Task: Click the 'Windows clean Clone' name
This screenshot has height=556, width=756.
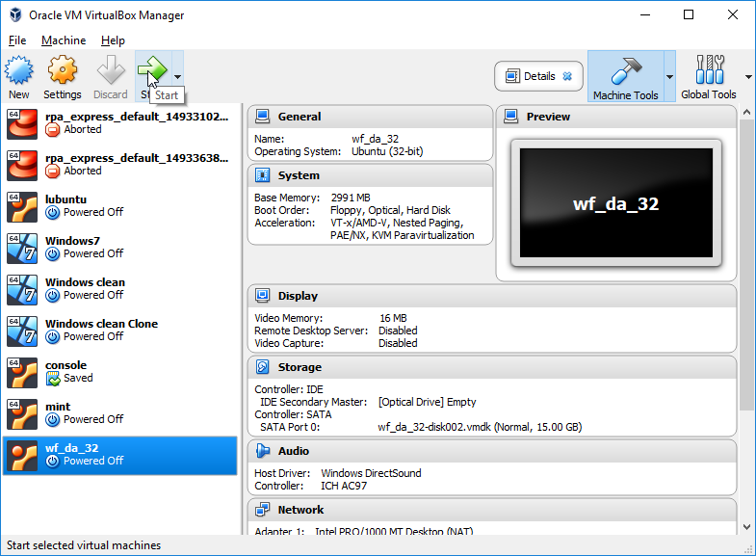Action: 101,324
